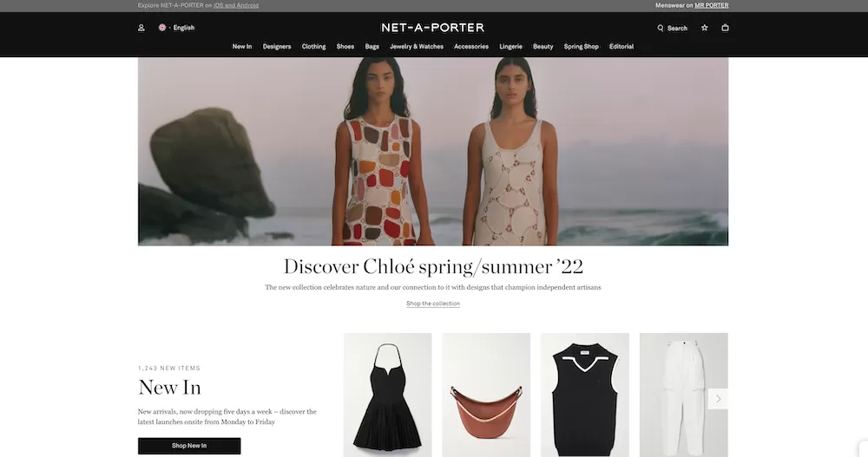Open the Editorial menu item

(x=621, y=47)
